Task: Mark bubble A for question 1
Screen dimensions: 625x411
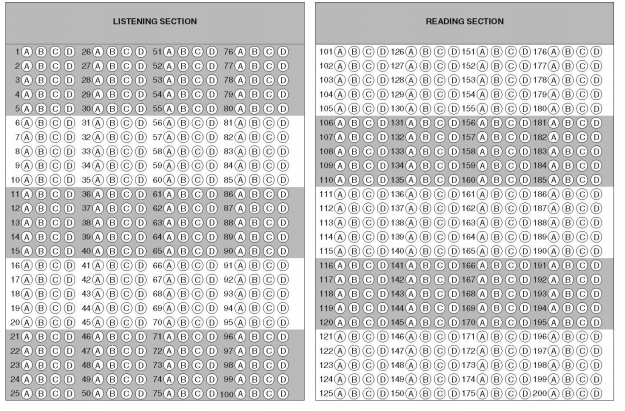Action: [28, 51]
